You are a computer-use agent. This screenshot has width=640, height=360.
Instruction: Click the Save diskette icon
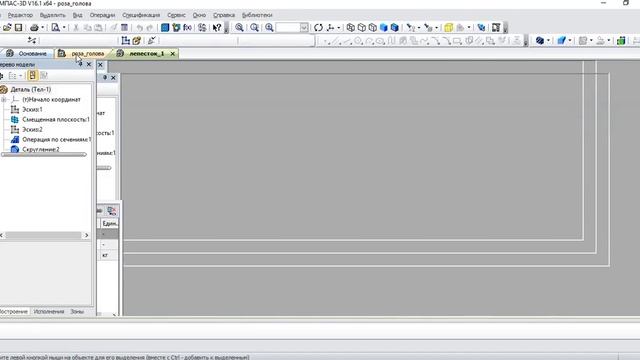18,28
